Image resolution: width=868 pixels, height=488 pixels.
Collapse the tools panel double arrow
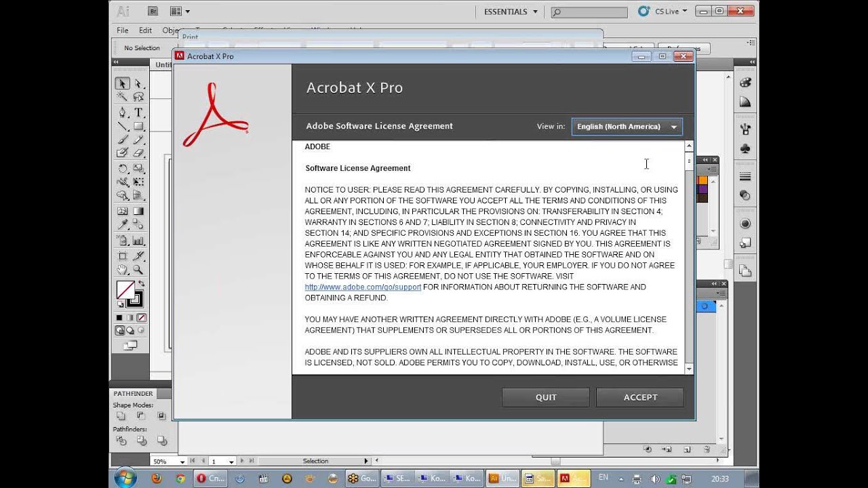[x=116, y=62]
